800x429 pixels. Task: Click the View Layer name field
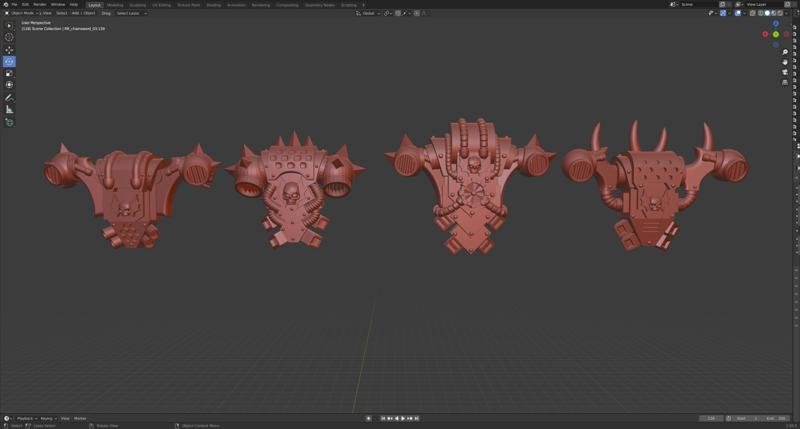point(764,4)
